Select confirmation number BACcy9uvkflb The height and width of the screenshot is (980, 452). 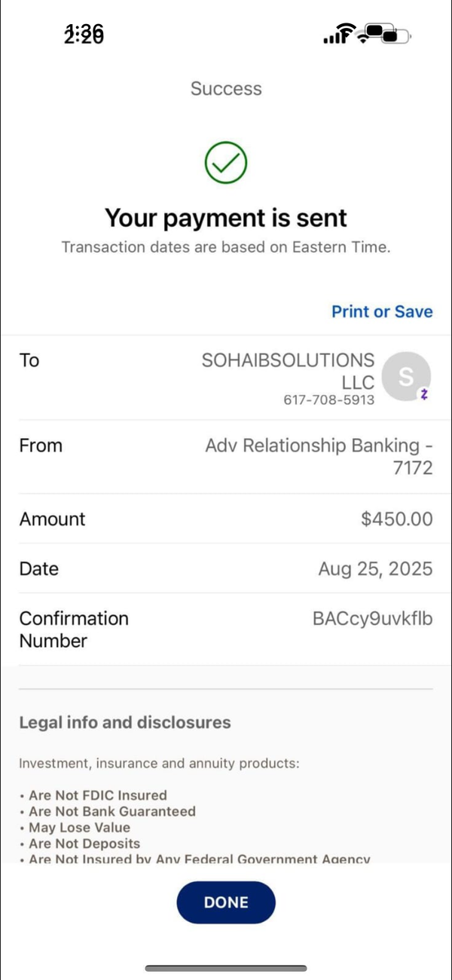pos(372,619)
